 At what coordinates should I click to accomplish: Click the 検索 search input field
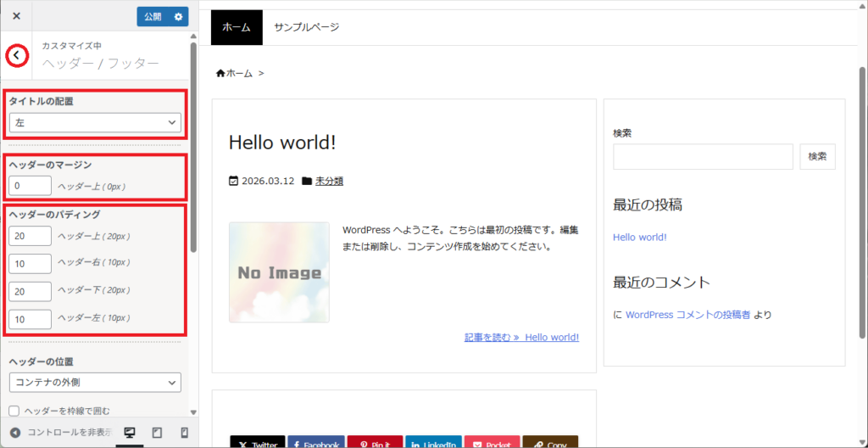coord(703,156)
